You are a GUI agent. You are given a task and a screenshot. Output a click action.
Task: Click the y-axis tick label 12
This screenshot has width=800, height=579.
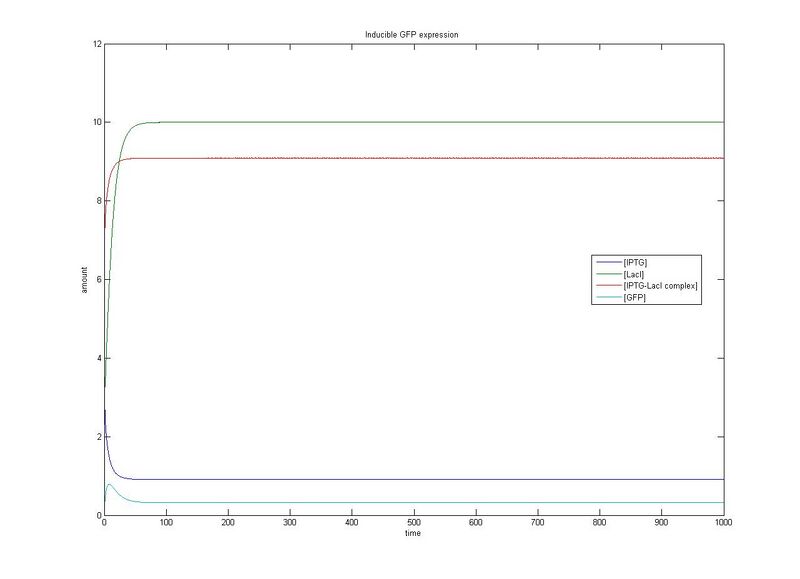(93, 44)
